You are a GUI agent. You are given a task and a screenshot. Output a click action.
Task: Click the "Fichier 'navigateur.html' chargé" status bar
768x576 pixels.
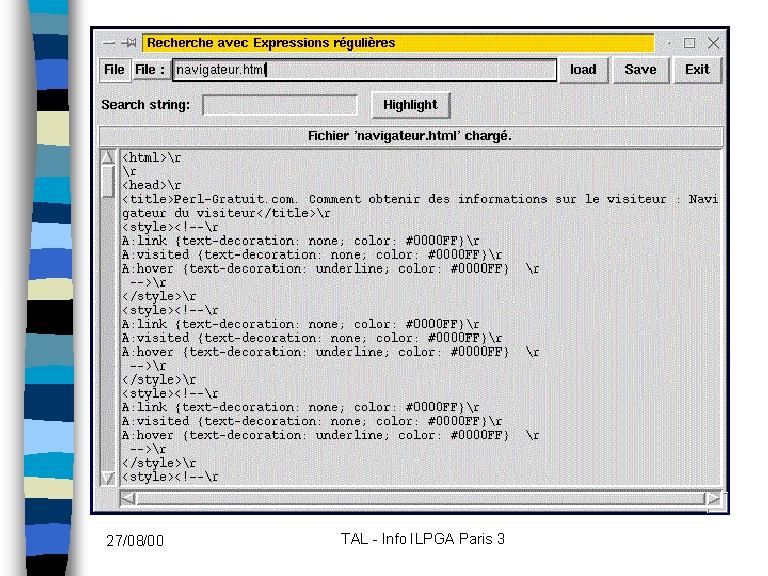(410, 136)
